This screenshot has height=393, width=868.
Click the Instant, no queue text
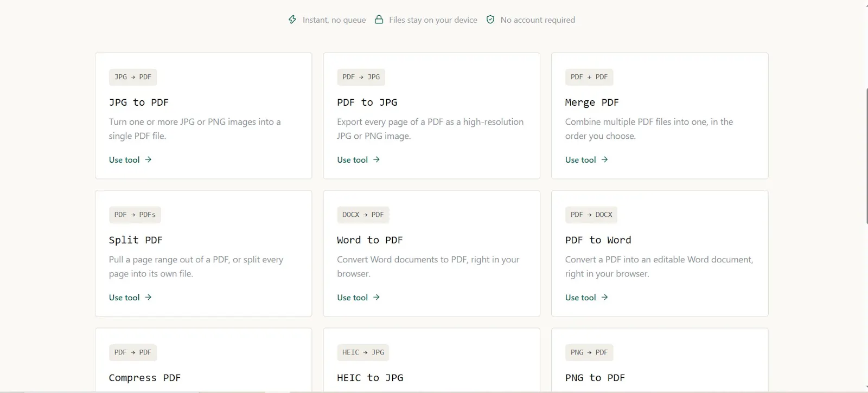[x=334, y=20]
